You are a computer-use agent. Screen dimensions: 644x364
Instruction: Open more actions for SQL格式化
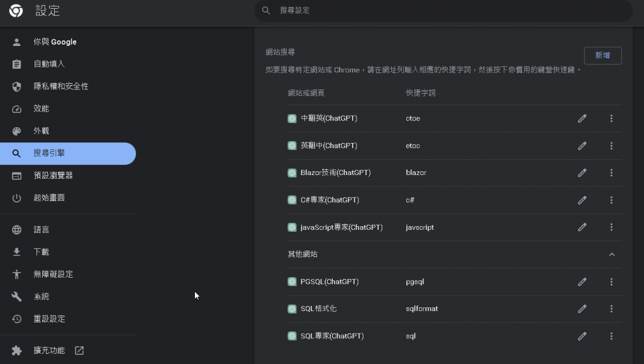pos(611,309)
